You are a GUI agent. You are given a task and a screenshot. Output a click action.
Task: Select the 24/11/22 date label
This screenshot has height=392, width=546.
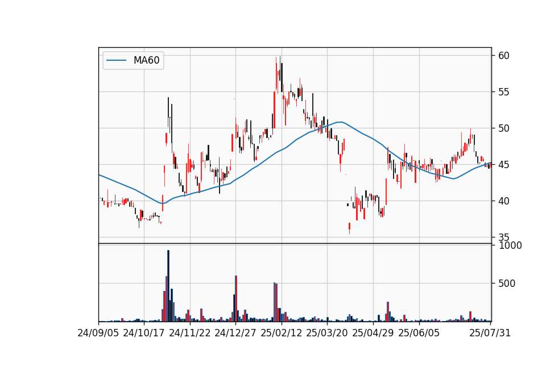click(190, 333)
